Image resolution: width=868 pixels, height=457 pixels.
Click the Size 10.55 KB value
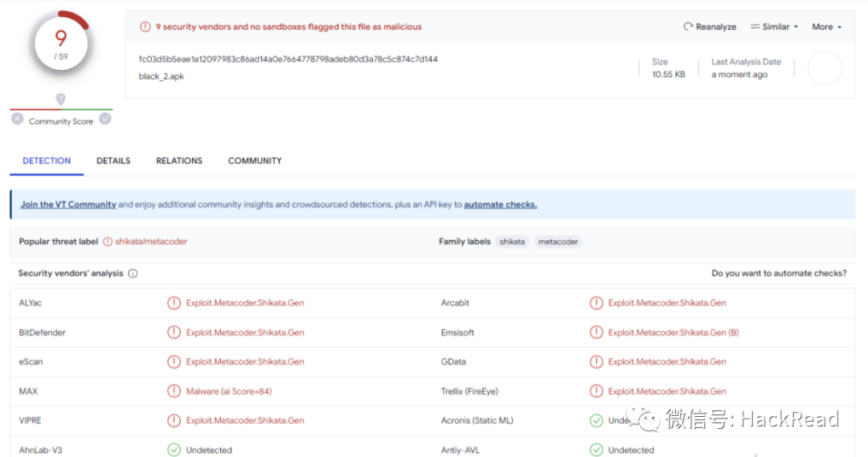[x=668, y=74]
